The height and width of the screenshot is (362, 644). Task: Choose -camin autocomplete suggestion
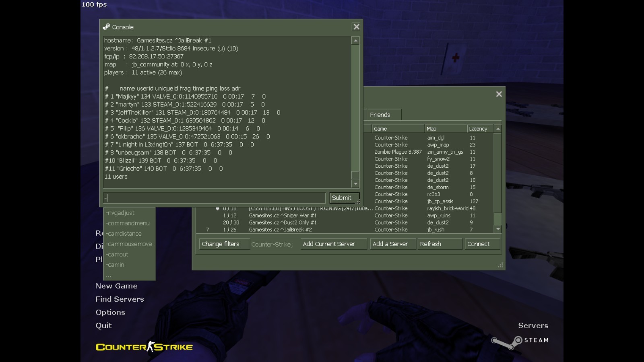point(129,265)
